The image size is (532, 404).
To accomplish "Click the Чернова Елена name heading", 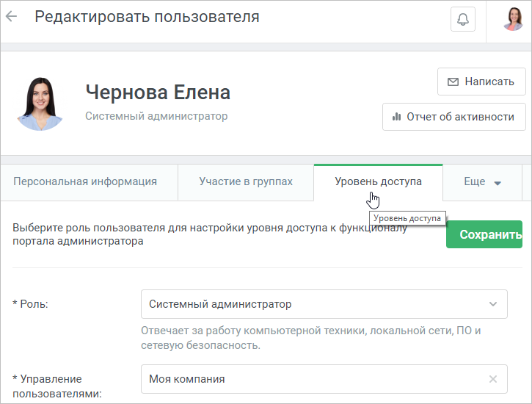I will pyautogui.click(x=158, y=92).
